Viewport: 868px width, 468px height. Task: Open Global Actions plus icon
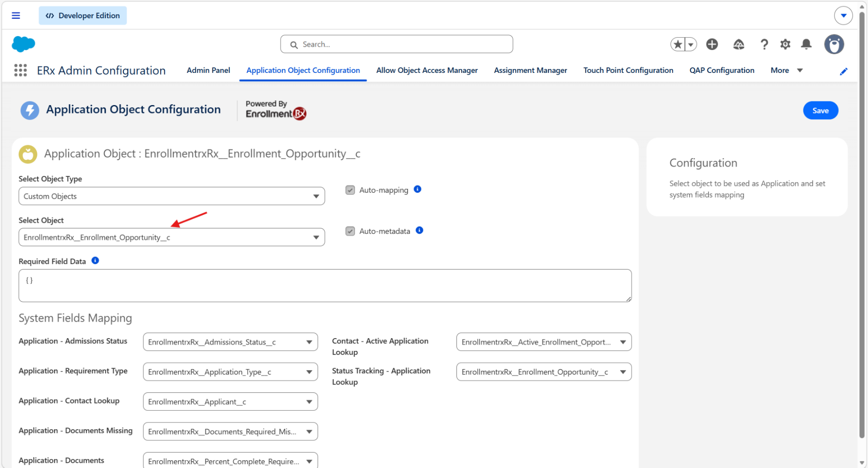(x=712, y=44)
